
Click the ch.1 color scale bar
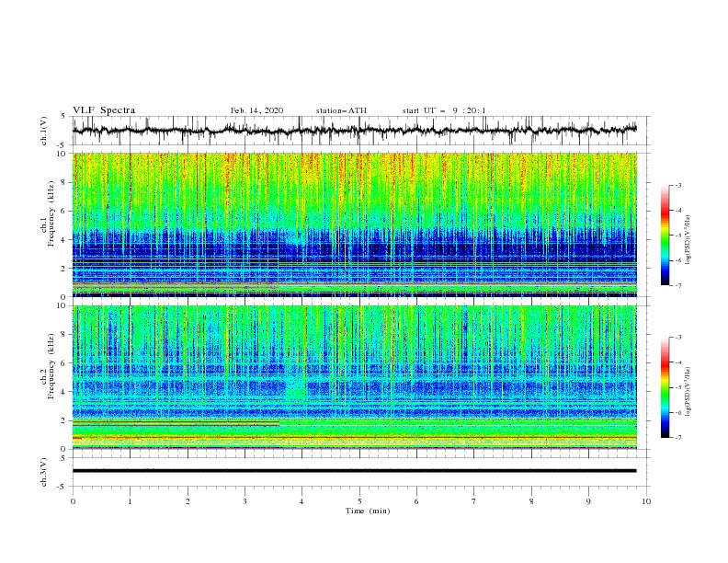[x=665, y=236]
